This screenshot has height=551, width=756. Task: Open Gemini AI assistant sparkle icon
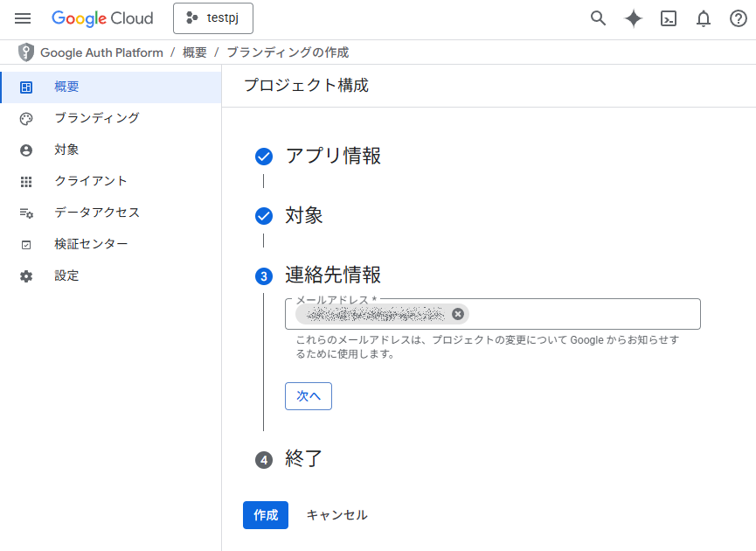[634, 18]
